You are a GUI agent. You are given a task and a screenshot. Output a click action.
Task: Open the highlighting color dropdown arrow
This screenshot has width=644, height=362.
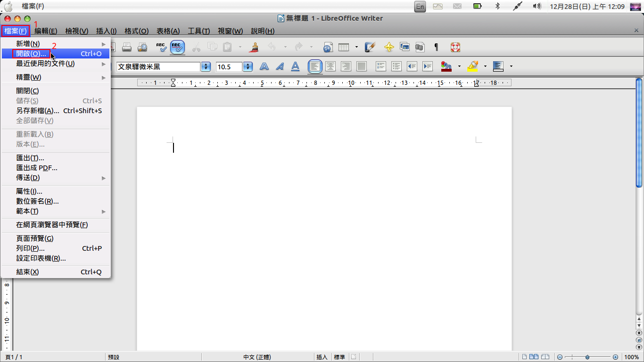click(x=485, y=66)
